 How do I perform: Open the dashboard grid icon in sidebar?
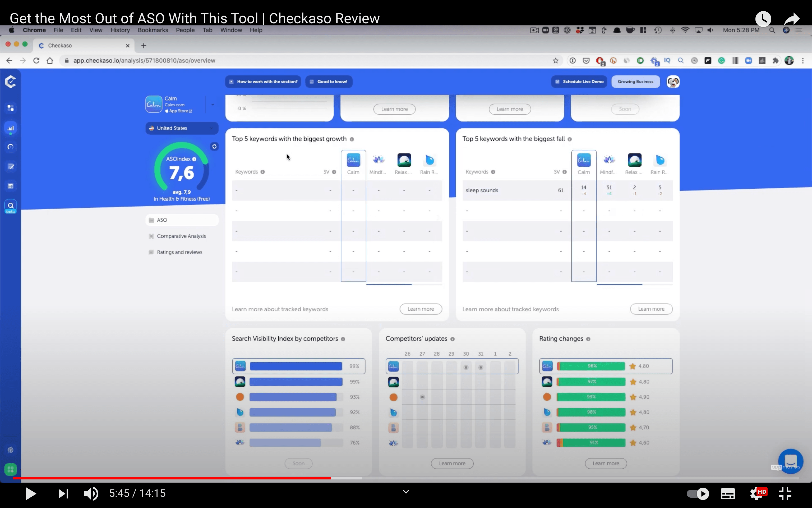tap(10, 108)
